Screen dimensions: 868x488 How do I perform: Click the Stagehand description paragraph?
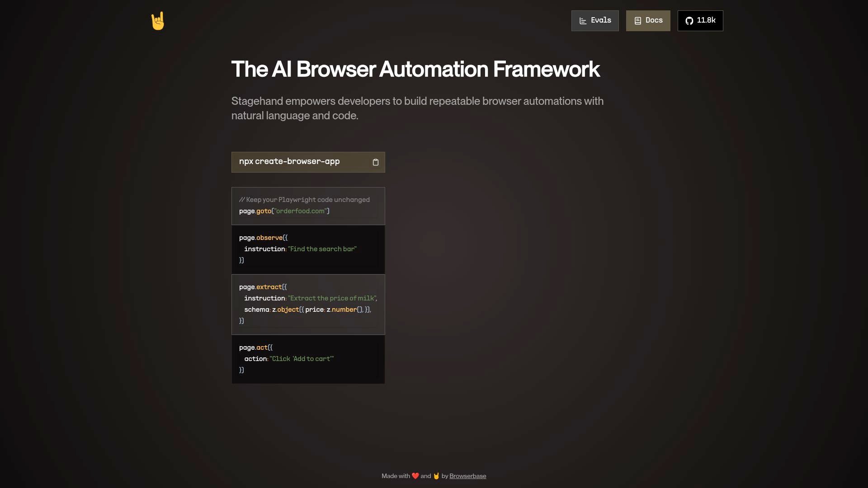(x=417, y=108)
